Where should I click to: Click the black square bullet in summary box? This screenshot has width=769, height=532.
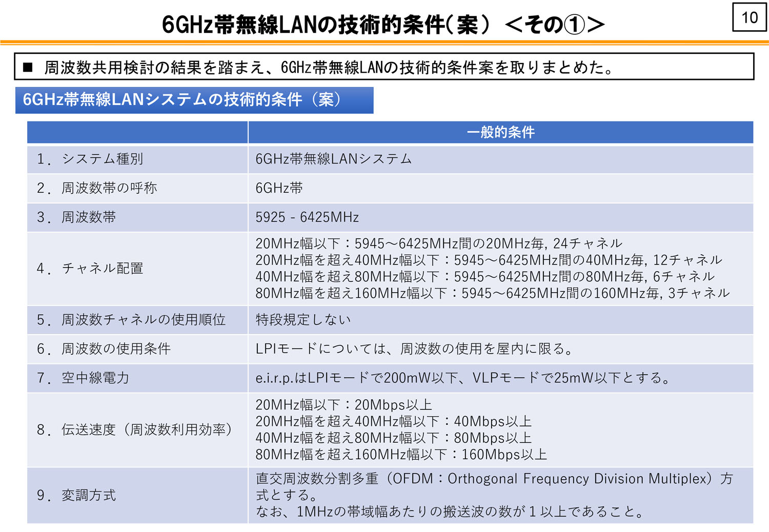pyautogui.click(x=28, y=67)
